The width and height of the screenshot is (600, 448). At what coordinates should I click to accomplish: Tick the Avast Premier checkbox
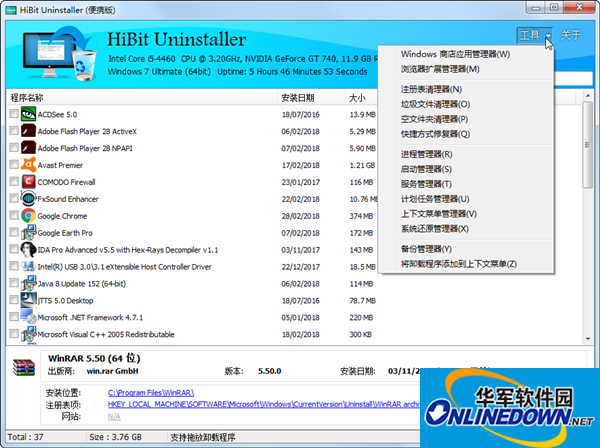(x=14, y=164)
